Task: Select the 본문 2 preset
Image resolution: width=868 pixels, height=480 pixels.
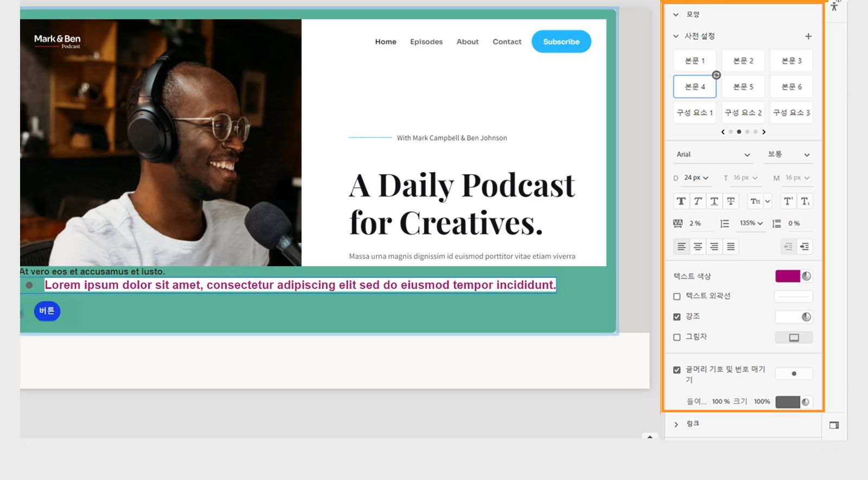Action: click(743, 61)
